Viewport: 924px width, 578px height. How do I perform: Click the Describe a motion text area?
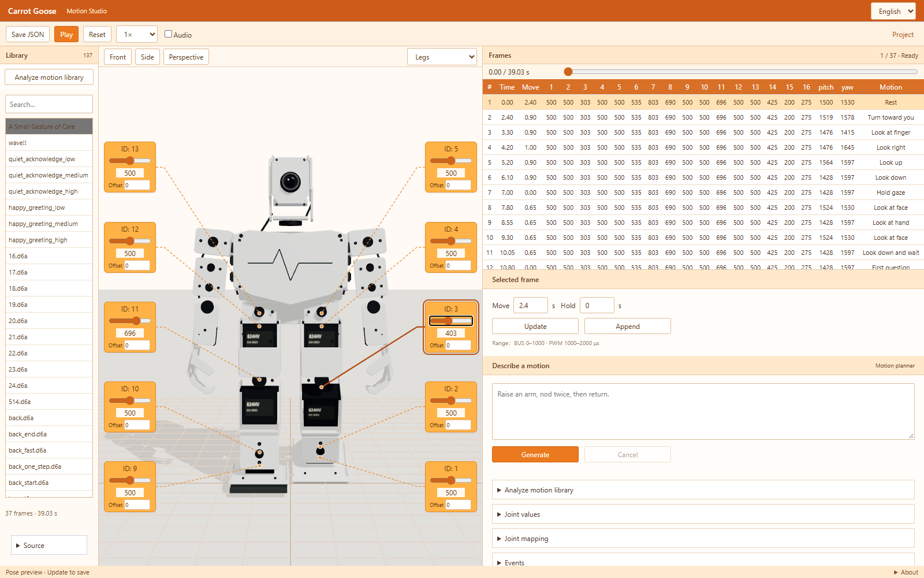click(x=703, y=411)
